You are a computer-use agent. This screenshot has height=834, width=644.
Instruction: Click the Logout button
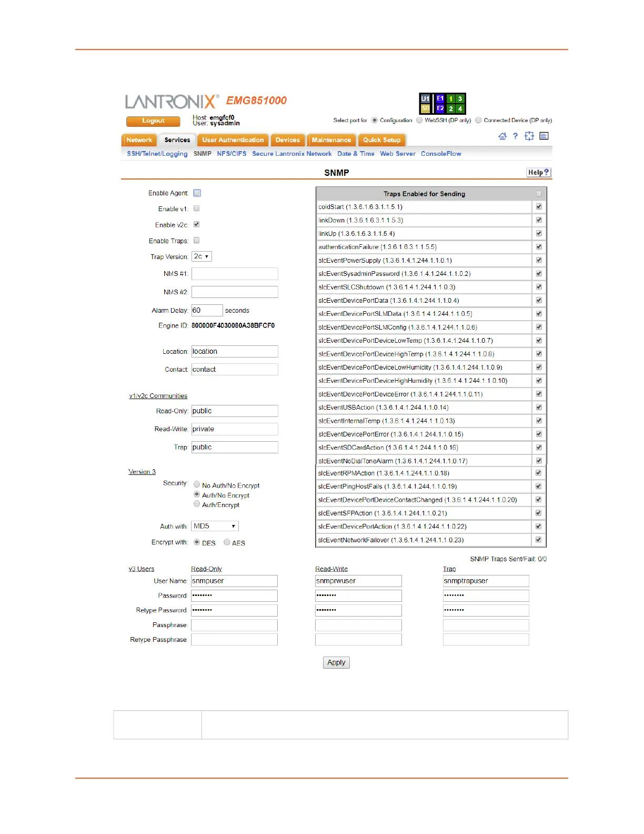click(x=153, y=121)
